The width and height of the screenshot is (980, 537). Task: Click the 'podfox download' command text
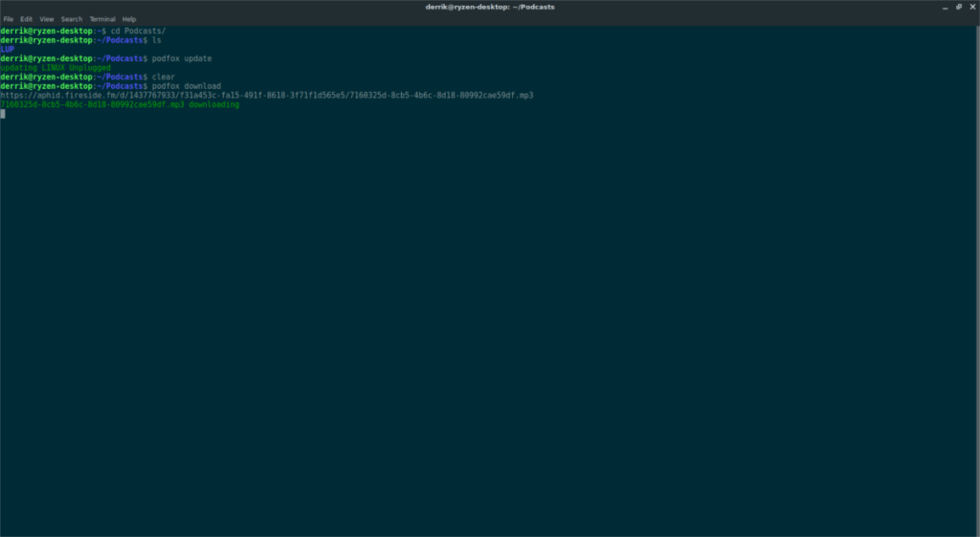(187, 86)
